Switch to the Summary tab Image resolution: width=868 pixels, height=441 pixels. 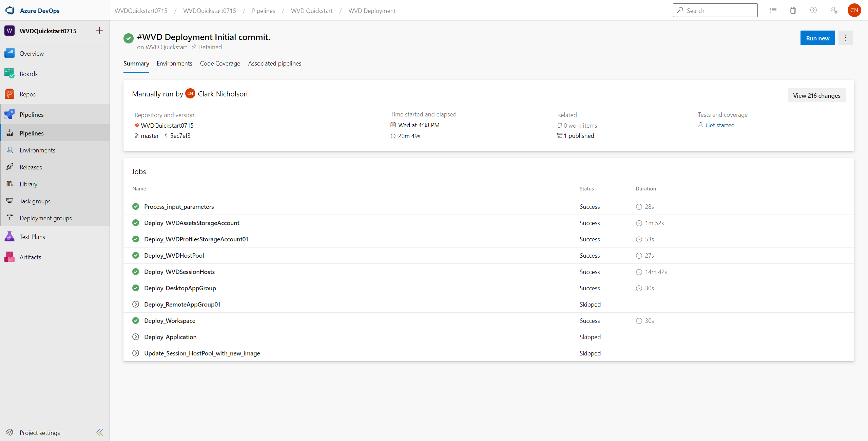pos(136,63)
